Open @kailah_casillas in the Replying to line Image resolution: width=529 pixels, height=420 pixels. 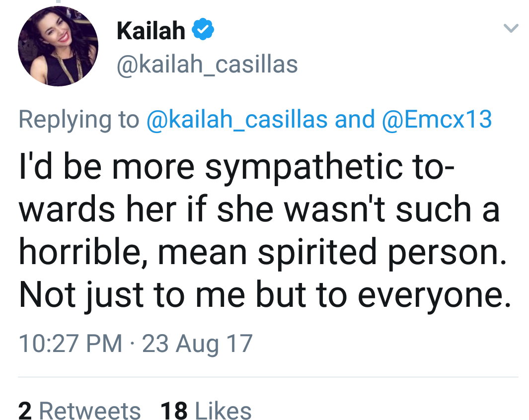pyautogui.click(x=237, y=119)
